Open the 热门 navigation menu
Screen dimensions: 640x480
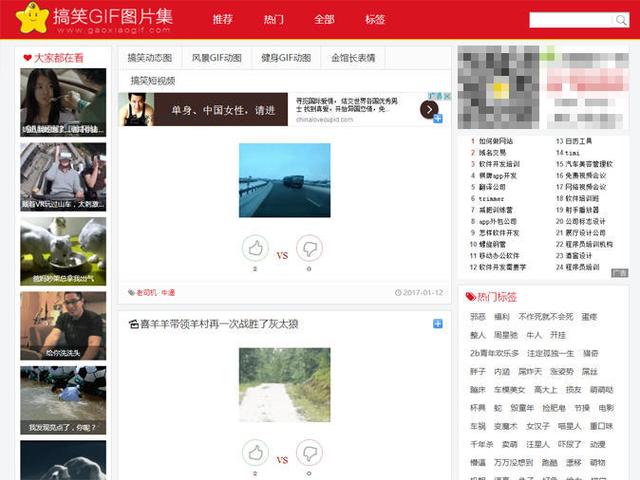pos(273,20)
